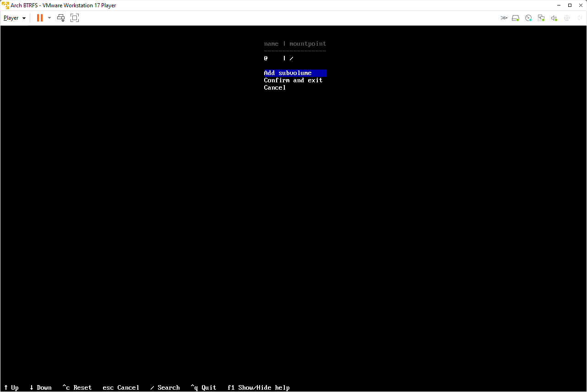
Task: Maximize the VMware Player window
Action: click(x=570, y=5)
